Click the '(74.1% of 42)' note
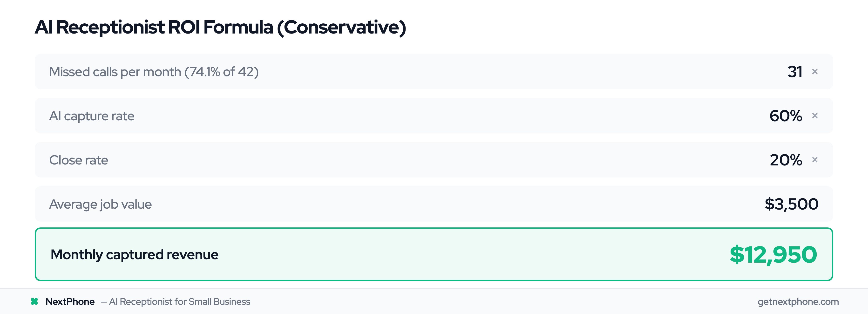Image resolution: width=868 pixels, height=314 pixels. tap(221, 72)
